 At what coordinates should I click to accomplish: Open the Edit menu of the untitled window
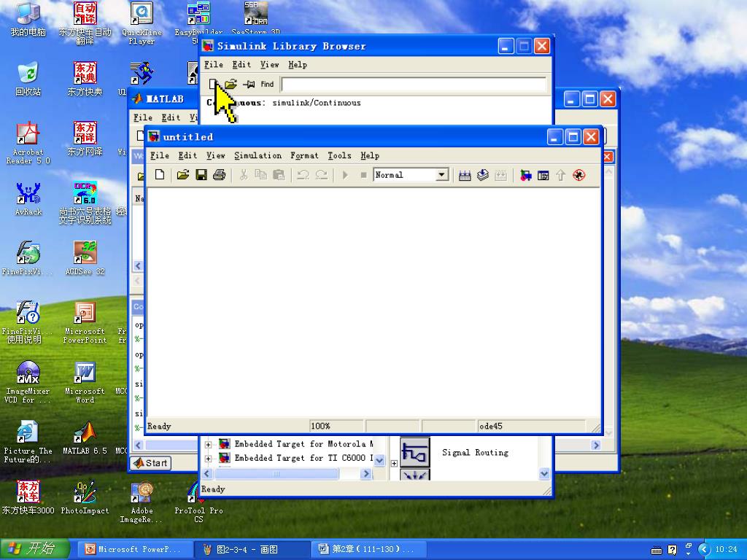(x=187, y=155)
